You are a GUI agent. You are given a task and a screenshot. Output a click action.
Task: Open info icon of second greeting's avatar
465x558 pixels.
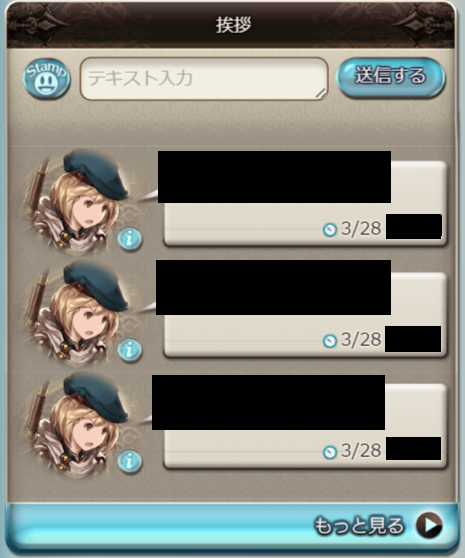click(130, 350)
